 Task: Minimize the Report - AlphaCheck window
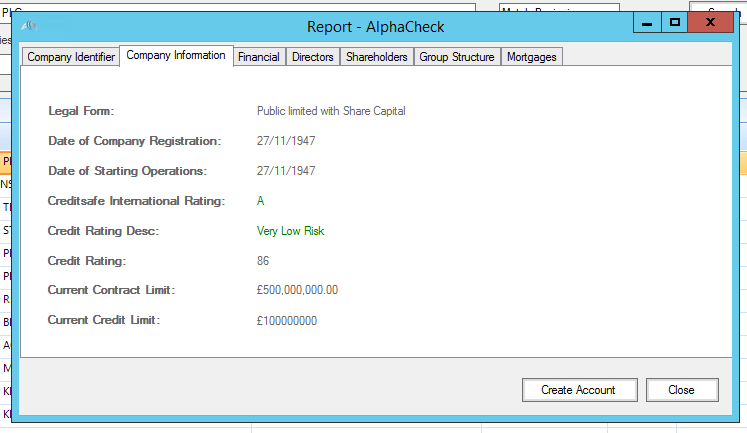(x=647, y=22)
